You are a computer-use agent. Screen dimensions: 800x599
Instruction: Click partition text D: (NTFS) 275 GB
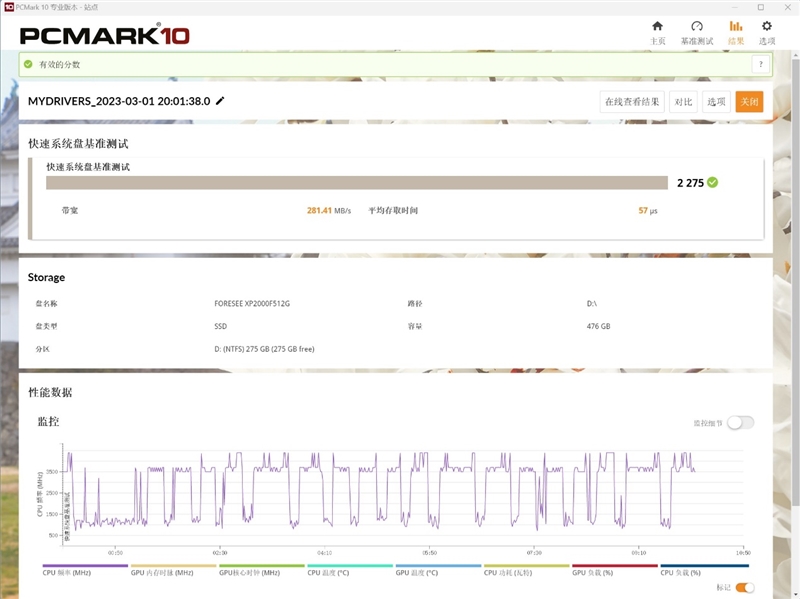264,349
